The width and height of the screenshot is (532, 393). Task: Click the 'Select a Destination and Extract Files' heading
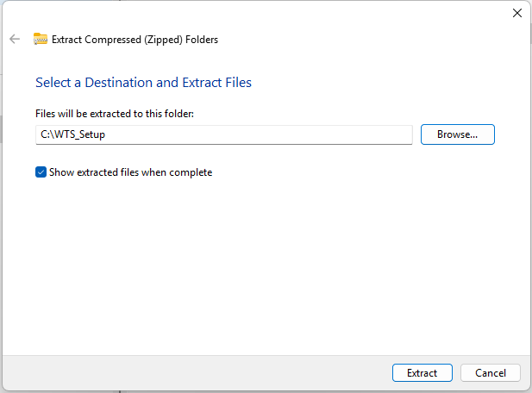(x=143, y=83)
